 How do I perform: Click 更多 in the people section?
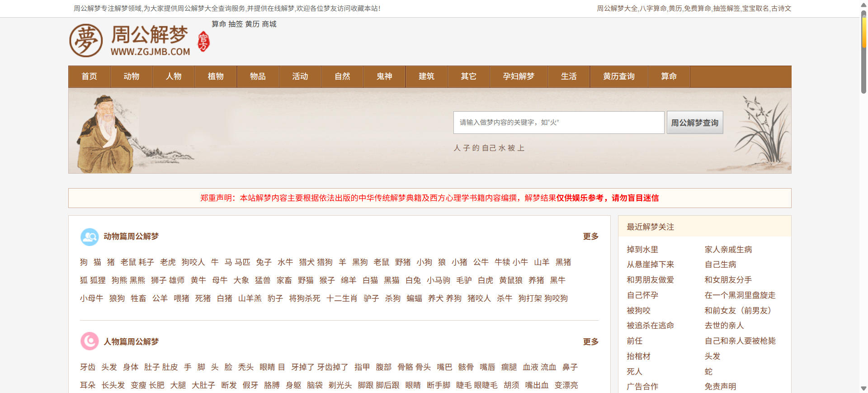pyautogui.click(x=591, y=342)
